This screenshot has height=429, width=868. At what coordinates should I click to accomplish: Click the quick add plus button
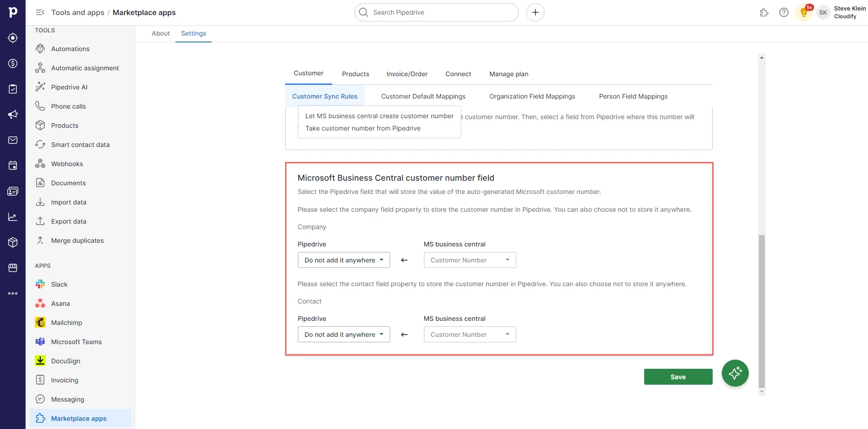(x=535, y=12)
